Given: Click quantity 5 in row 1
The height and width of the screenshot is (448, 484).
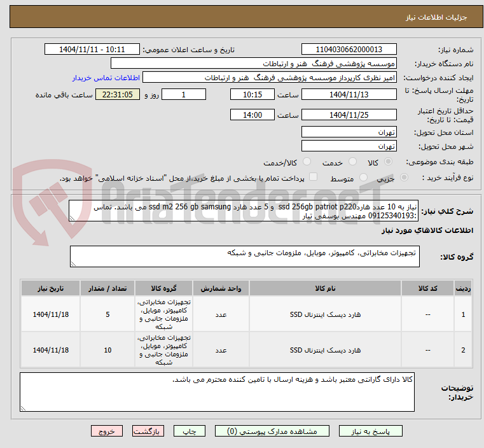Looking at the screenshot, I should [x=107, y=314].
